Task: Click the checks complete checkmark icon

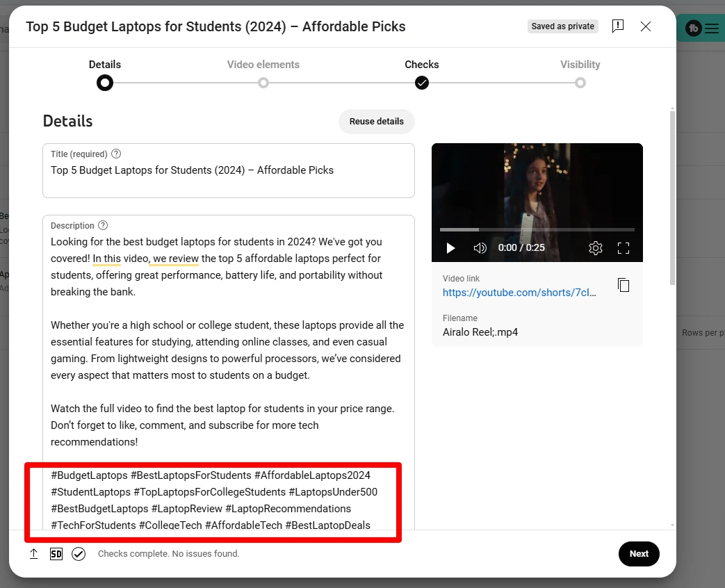Action: pyautogui.click(x=79, y=554)
